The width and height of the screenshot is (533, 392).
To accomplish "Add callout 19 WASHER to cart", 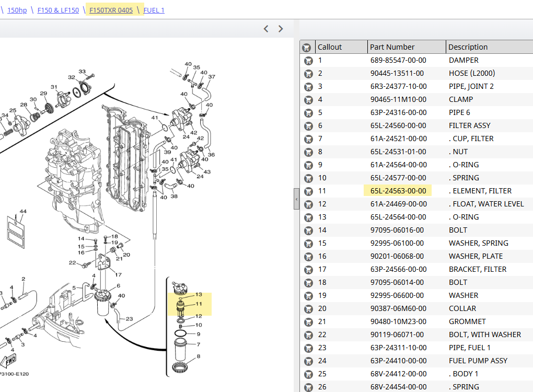I will (308, 296).
